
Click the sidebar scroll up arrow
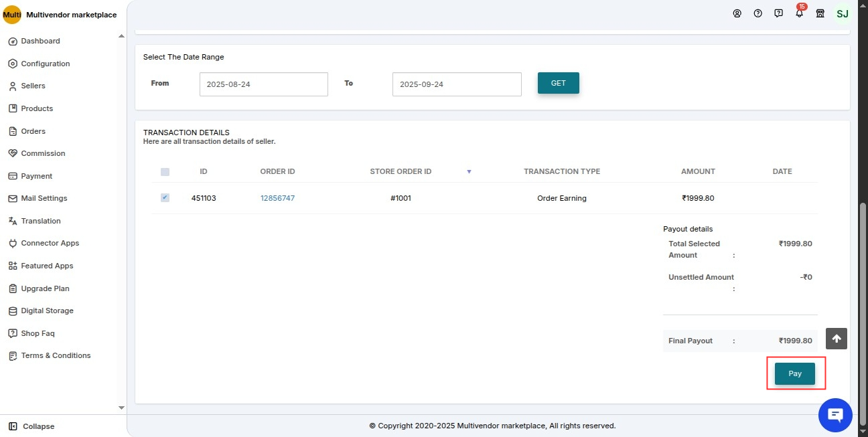(x=121, y=36)
